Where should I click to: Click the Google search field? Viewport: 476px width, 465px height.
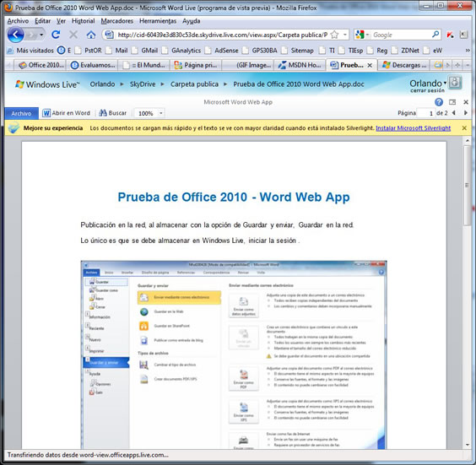click(x=401, y=35)
